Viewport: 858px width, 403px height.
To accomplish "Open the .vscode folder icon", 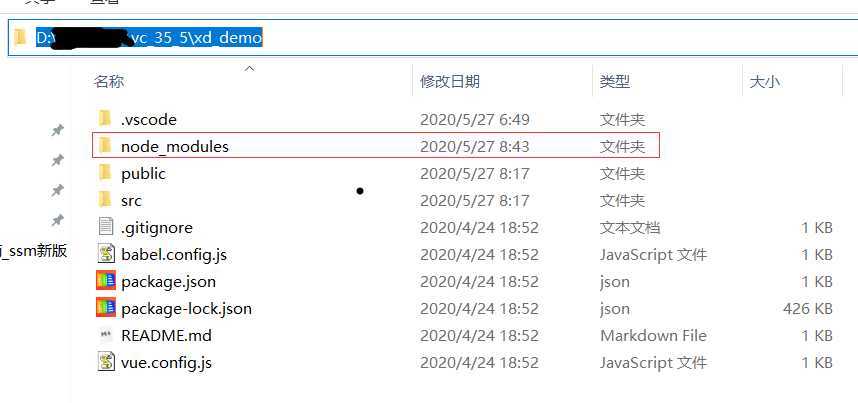I will click(105, 118).
